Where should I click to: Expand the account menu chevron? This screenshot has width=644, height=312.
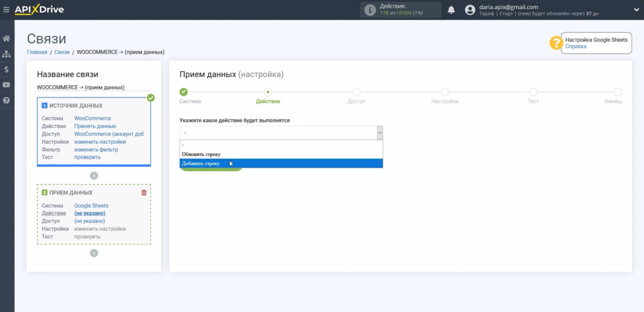click(x=636, y=10)
